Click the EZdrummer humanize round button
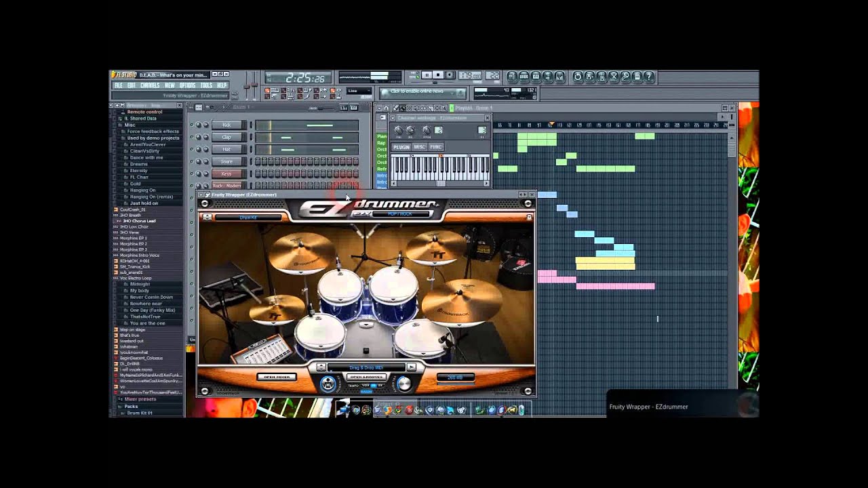Screen dimensions: 868x488 [328, 383]
